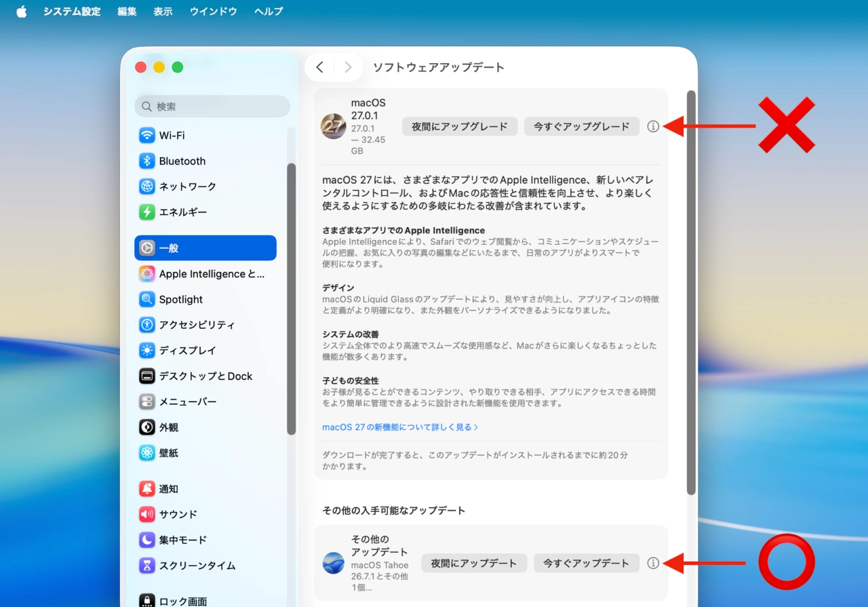This screenshot has width=868, height=607.
Task: Open the ウインドウ menu
Action: click(214, 12)
